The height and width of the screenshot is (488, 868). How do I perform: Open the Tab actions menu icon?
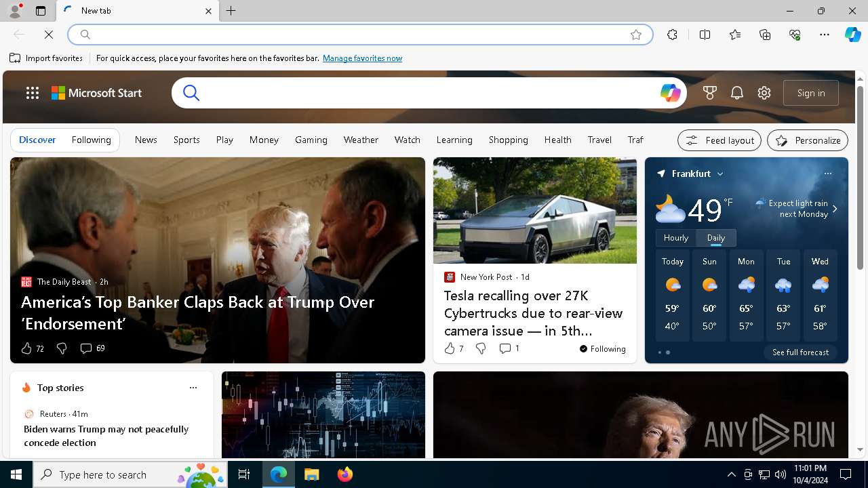point(41,11)
